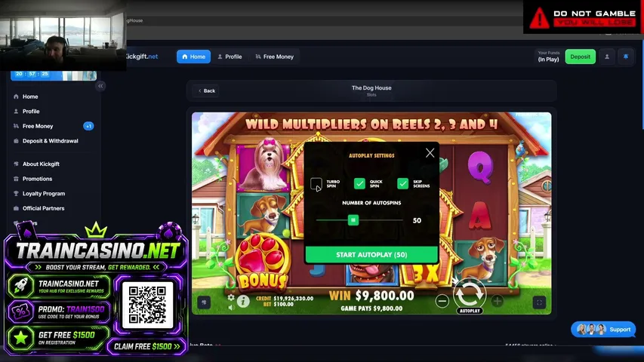The image size is (644, 362).
Task: Open the Support chat button
Action: click(603, 329)
